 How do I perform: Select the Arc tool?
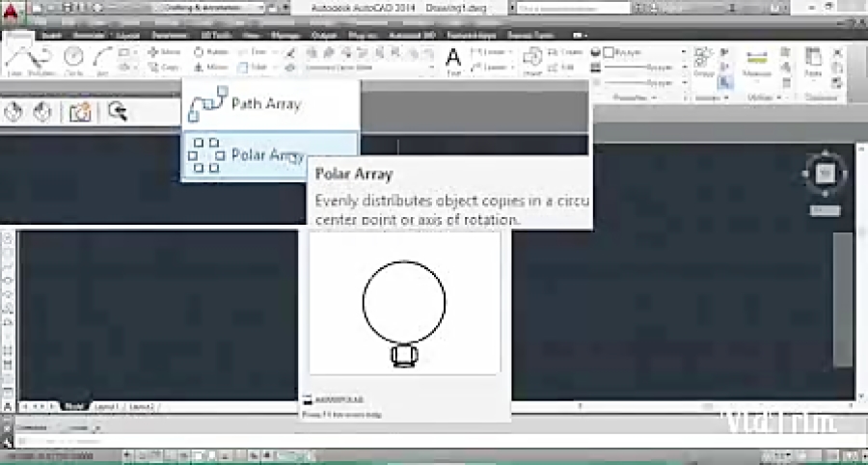click(102, 60)
